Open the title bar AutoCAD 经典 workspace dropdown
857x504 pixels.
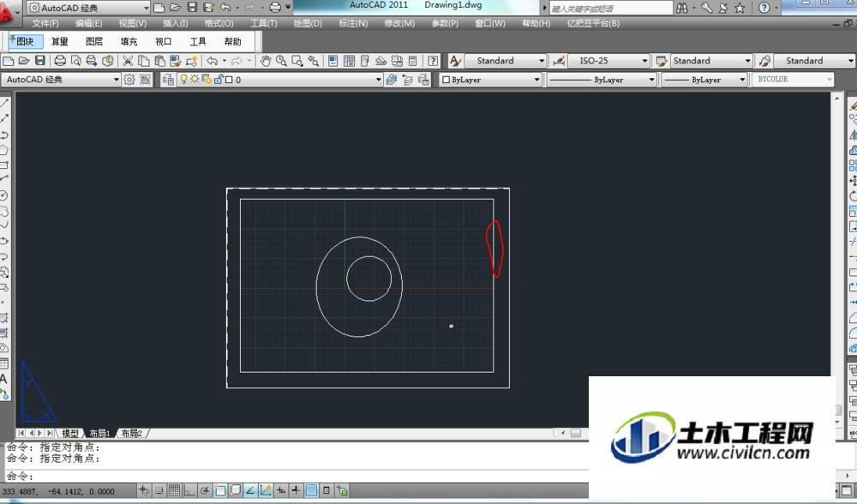pos(88,8)
